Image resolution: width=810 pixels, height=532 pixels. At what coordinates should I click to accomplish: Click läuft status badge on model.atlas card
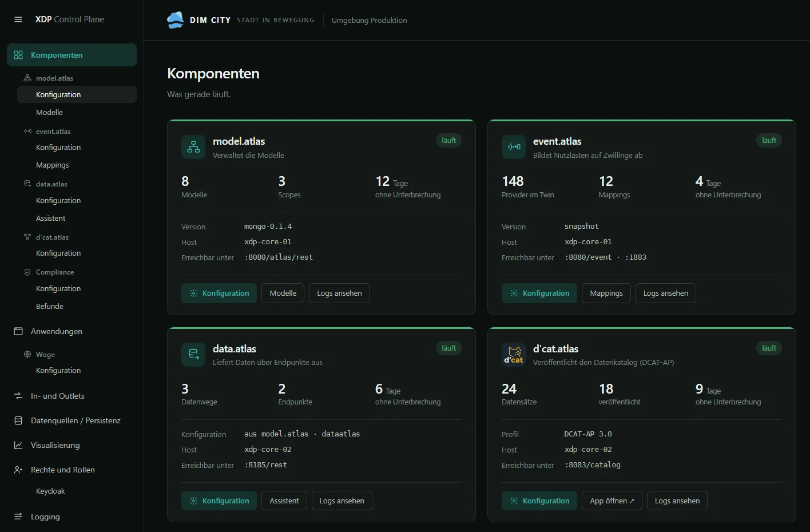[x=449, y=140]
